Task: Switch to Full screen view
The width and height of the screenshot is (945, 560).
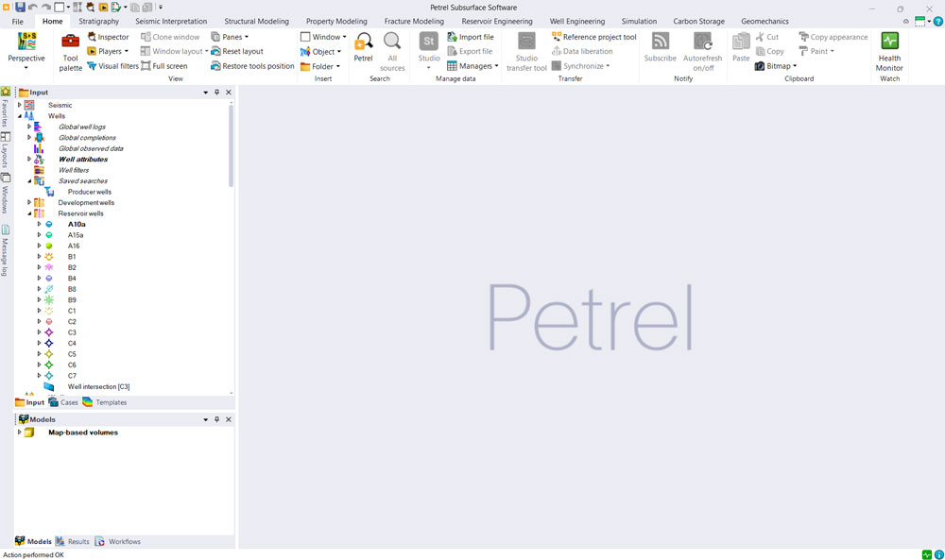Action: 163,66
